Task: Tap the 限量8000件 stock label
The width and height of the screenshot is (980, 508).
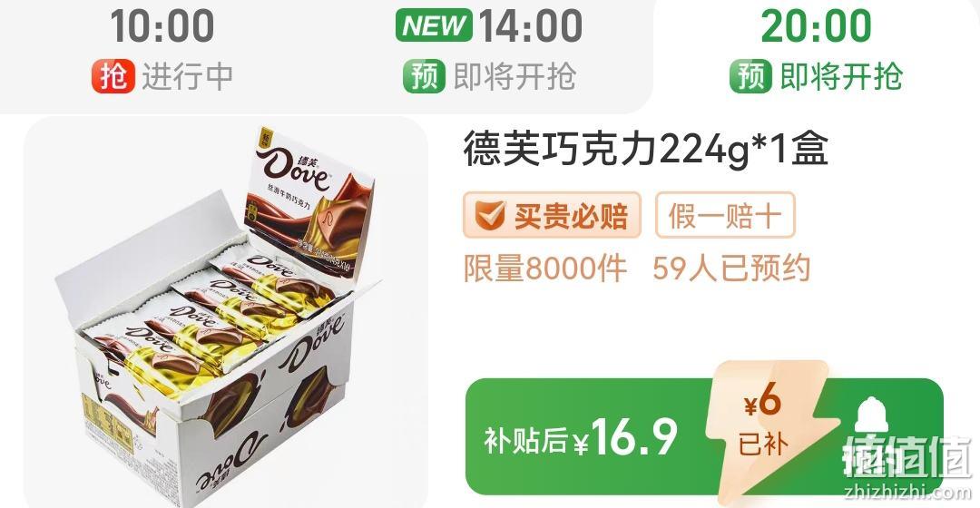Action: pos(545,269)
